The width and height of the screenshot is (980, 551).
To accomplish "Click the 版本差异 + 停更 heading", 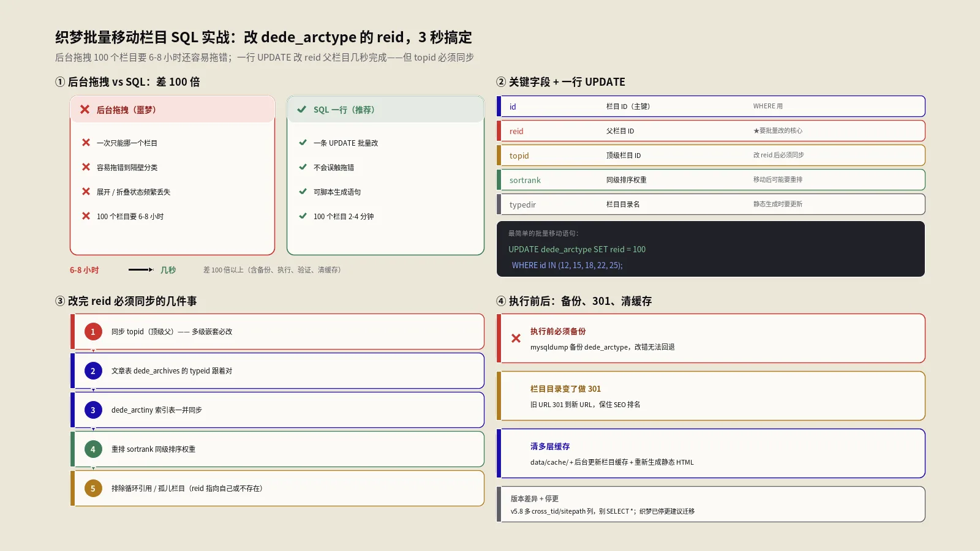I will point(534,499).
